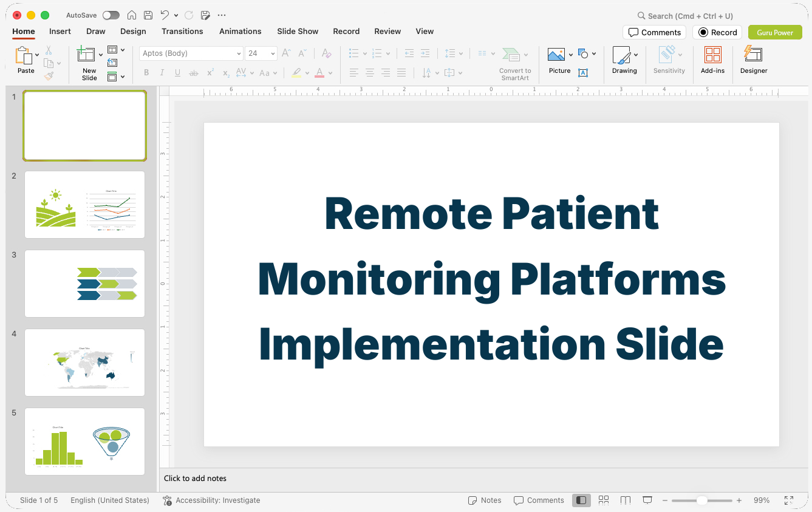Click Accessibility: Investigate in status bar
The image size is (812, 512).
coord(211,500)
